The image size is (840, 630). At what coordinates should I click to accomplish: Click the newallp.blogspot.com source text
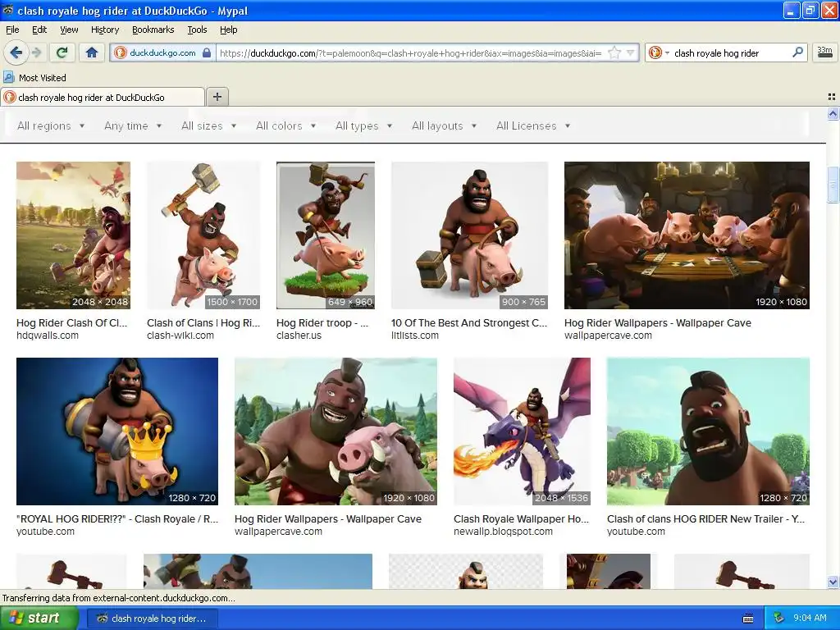[503, 532]
